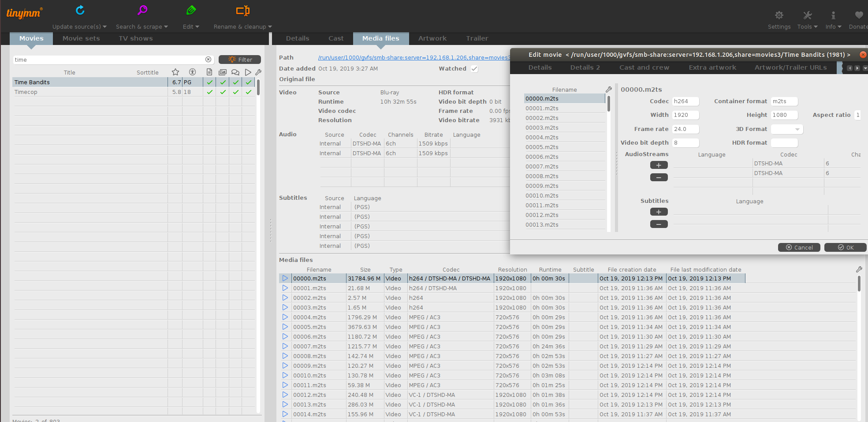The height and width of the screenshot is (422, 868).
Task: Open the Artwork tab
Action: coord(432,38)
